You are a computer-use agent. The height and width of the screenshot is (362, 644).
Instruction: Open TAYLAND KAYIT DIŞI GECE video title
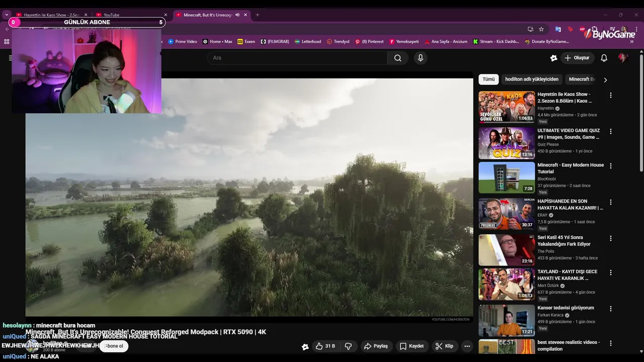[568, 275]
